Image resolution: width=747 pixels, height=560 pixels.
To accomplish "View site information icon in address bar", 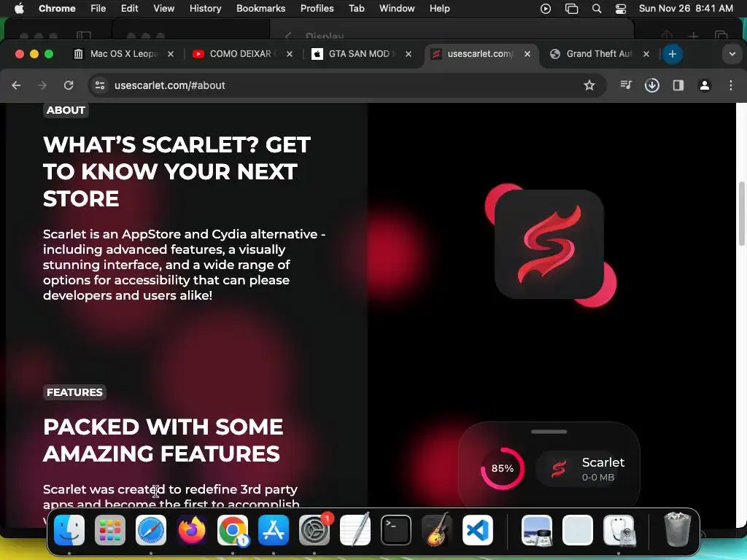I will click(x=100, y=85).
